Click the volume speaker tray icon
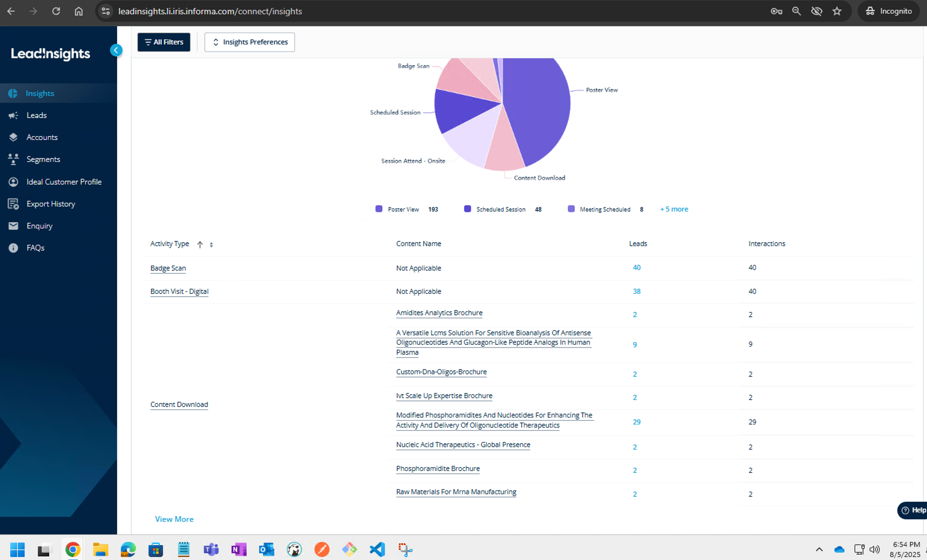 click(x=874, y=549)
